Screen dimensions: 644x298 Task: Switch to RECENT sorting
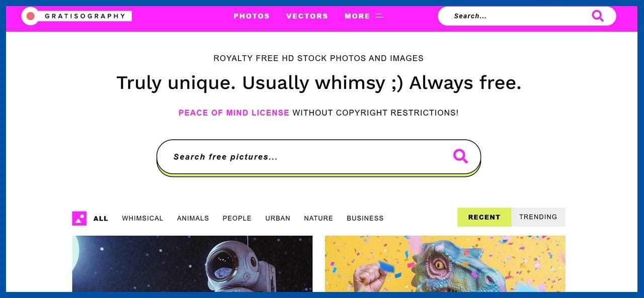point(484,217)
